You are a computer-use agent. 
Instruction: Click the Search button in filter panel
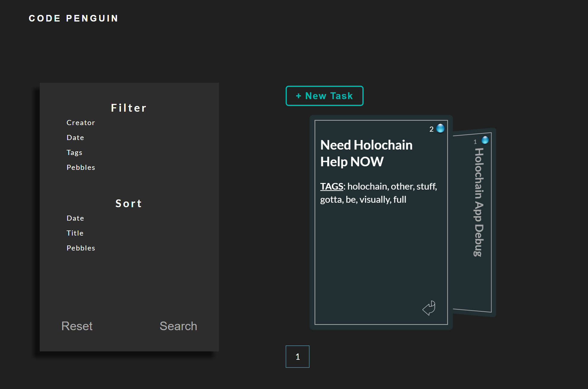pyautogui.click(x=178, y=326)
